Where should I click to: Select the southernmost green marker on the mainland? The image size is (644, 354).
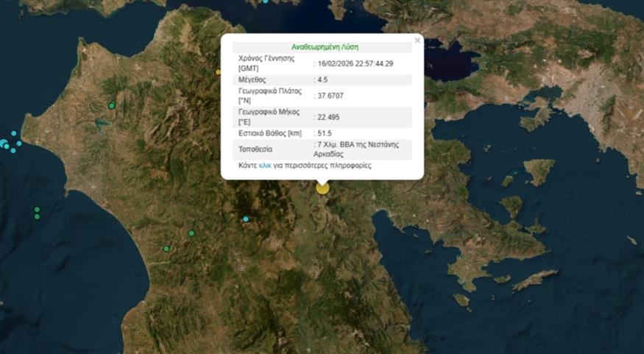166,249
